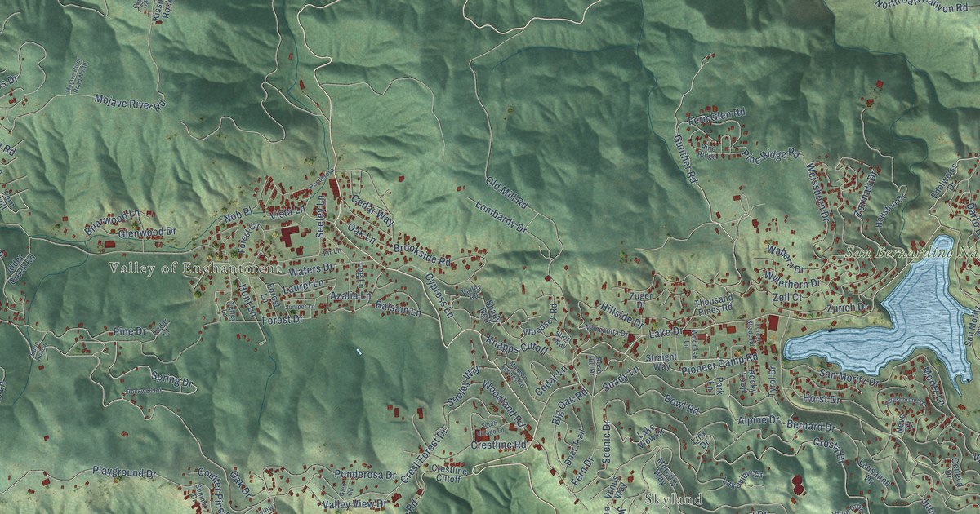Click the 'Valley View Dr' label
Screen dimensions: 980x514
point(354,504)
